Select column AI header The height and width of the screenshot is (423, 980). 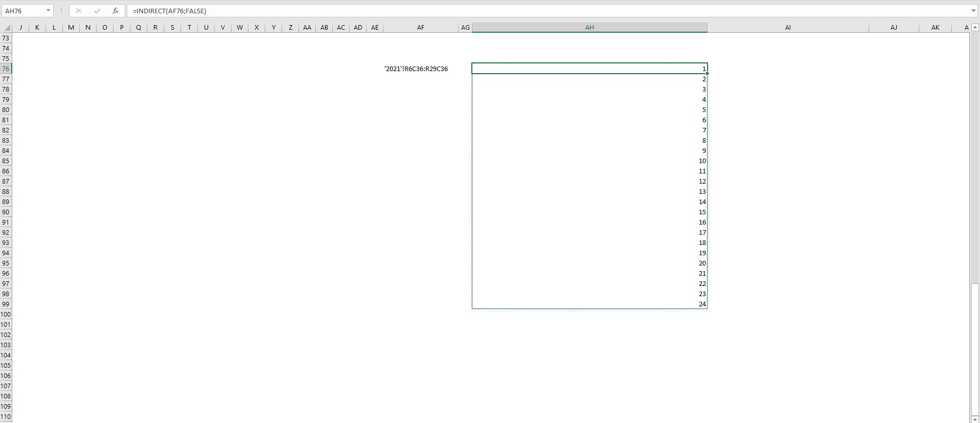click(788, 28)
